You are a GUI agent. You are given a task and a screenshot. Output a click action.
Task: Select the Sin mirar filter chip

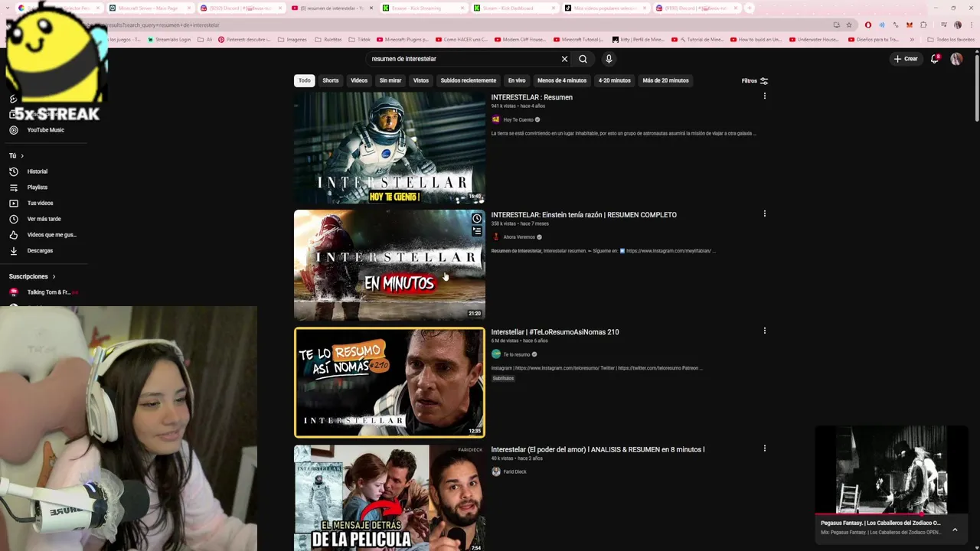click(390, 80)
